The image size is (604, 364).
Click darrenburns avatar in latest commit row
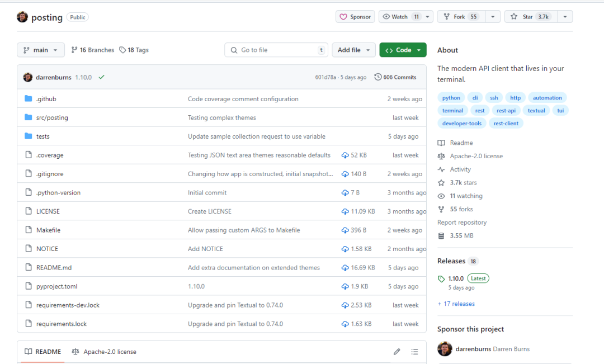(x=27, y=77)
